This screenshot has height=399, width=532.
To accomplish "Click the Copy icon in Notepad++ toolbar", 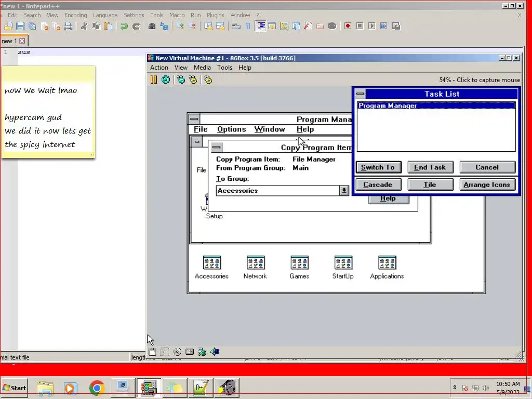I will (96, 26).
